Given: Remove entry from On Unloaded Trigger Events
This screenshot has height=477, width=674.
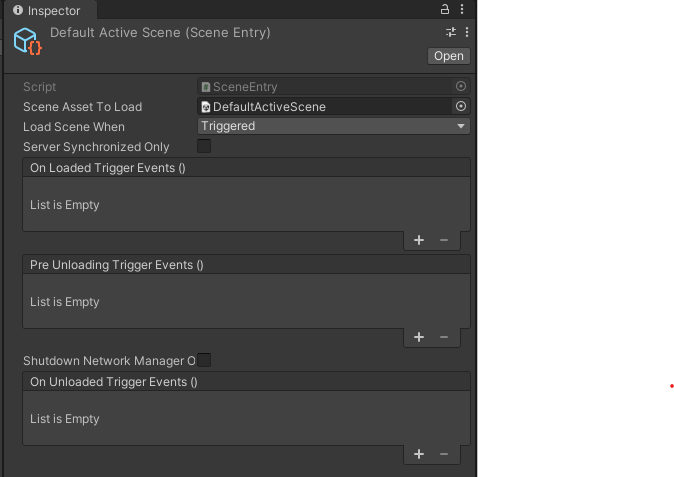Looking at the screenshot, I should 444,454.
